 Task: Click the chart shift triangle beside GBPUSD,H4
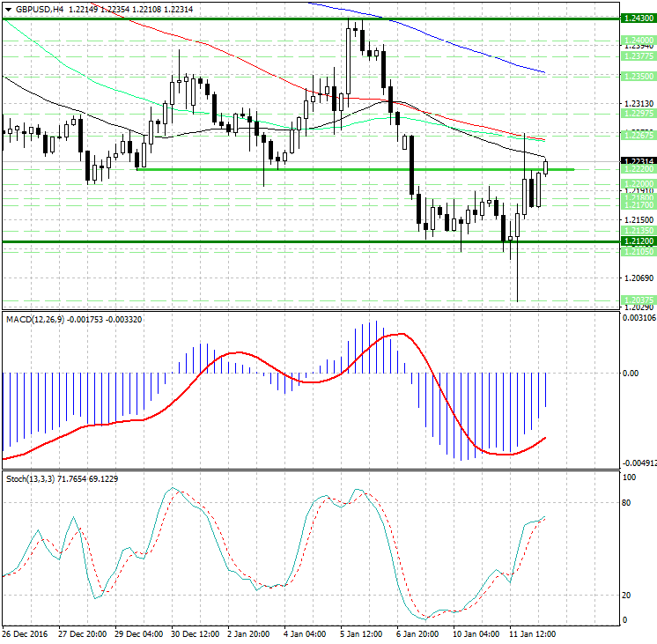(x=7, y=9)
